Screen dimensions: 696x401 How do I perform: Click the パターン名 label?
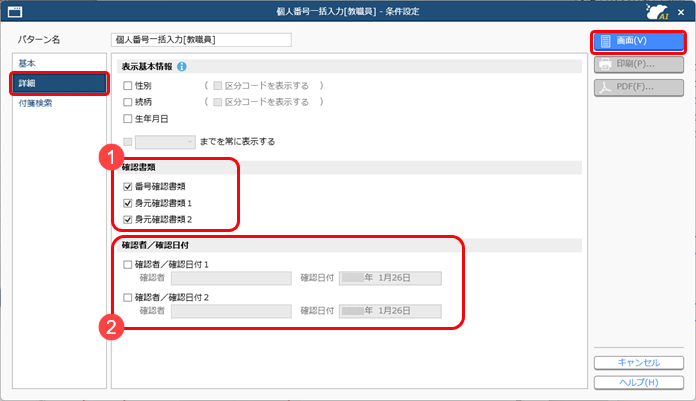click(x=39, y=40)
